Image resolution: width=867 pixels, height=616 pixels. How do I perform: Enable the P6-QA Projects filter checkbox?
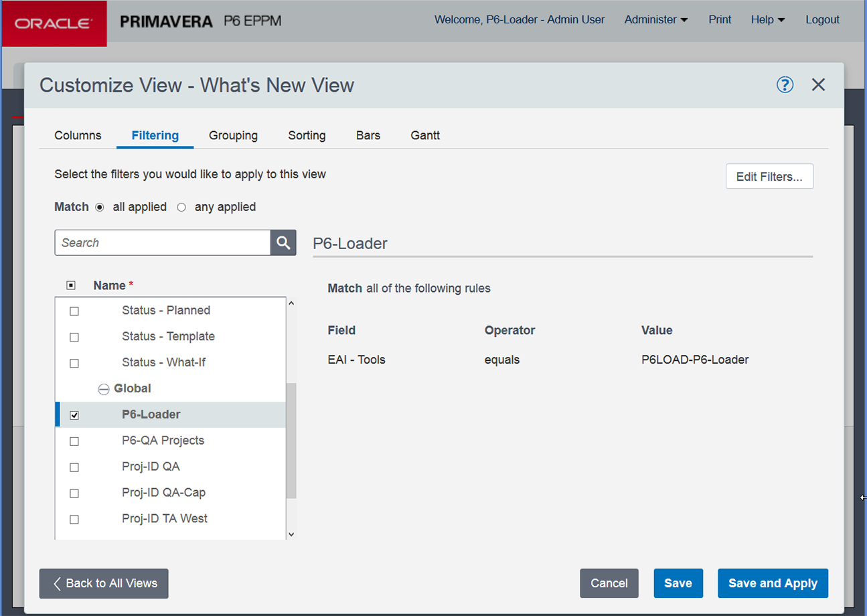click(74, 441)
